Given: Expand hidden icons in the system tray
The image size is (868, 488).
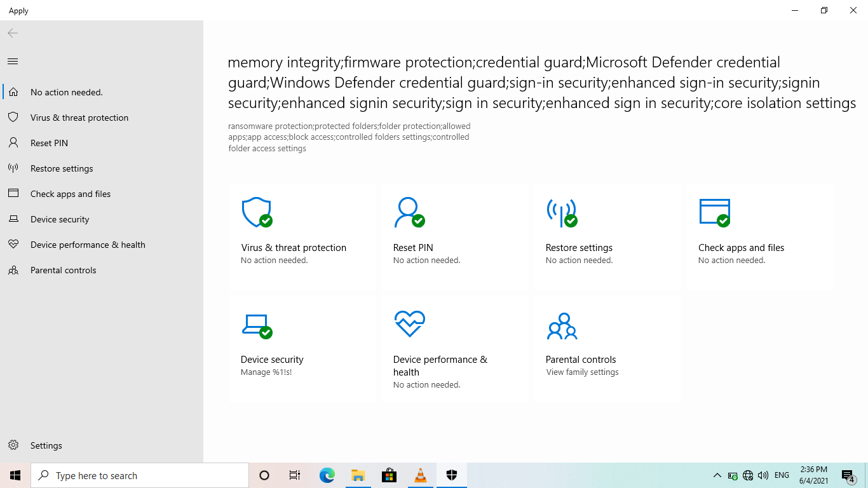Looking at the screenshot, I should point(717,475).
